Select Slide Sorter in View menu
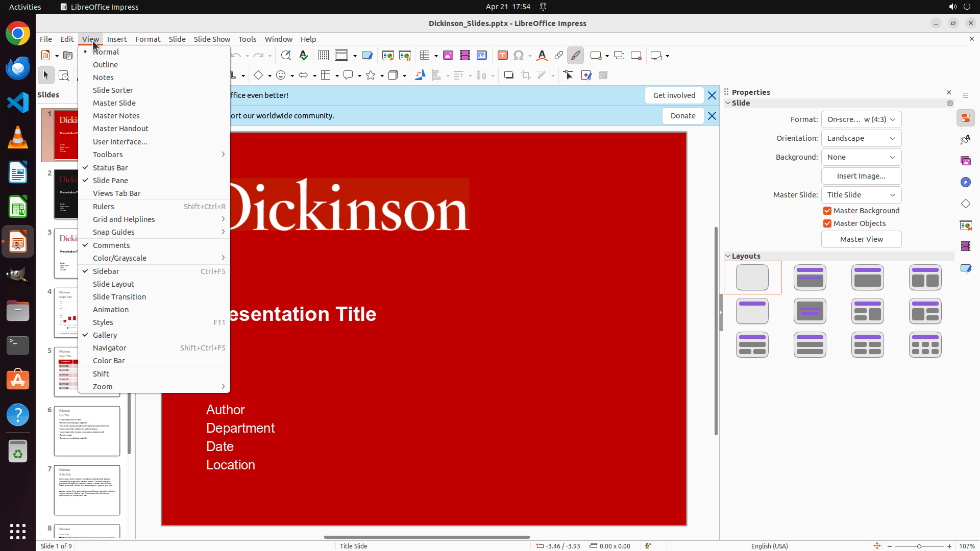Screen dimensions: 980x551 [x=113, y=90]
